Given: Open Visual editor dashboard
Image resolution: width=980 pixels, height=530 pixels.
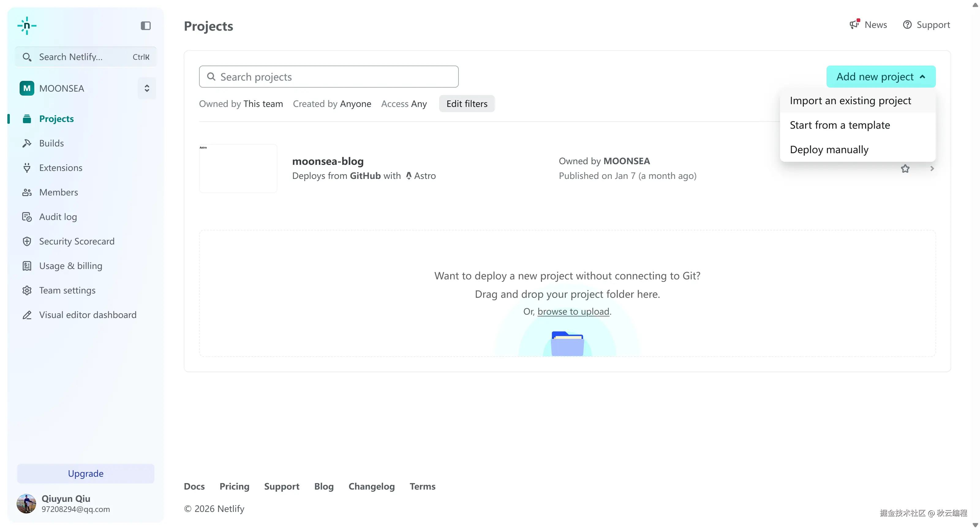Looking at the screenshot, I should (88, 315).
